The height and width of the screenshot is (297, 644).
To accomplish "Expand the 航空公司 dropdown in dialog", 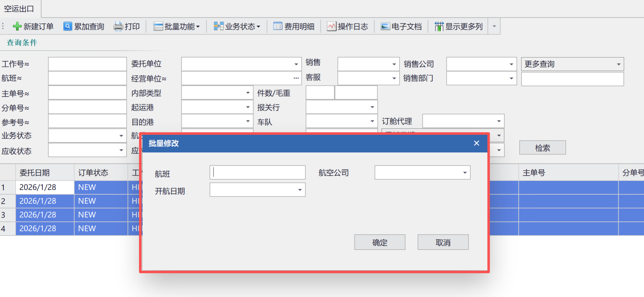I will 465,173.
